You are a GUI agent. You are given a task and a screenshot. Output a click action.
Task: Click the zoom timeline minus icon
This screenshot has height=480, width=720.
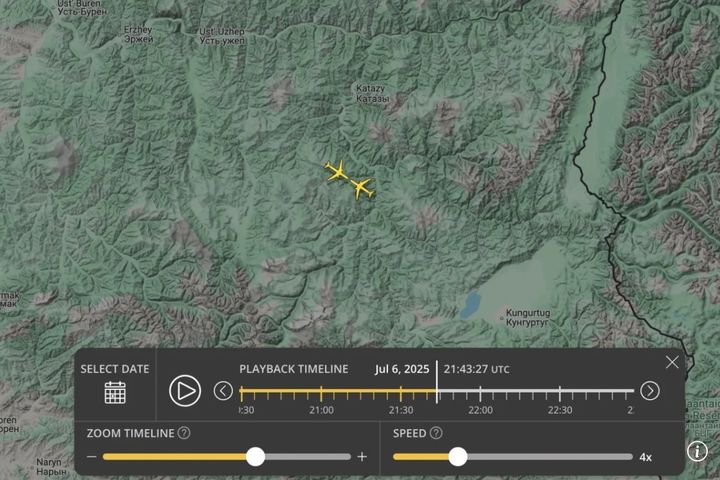tap(92, 457)
